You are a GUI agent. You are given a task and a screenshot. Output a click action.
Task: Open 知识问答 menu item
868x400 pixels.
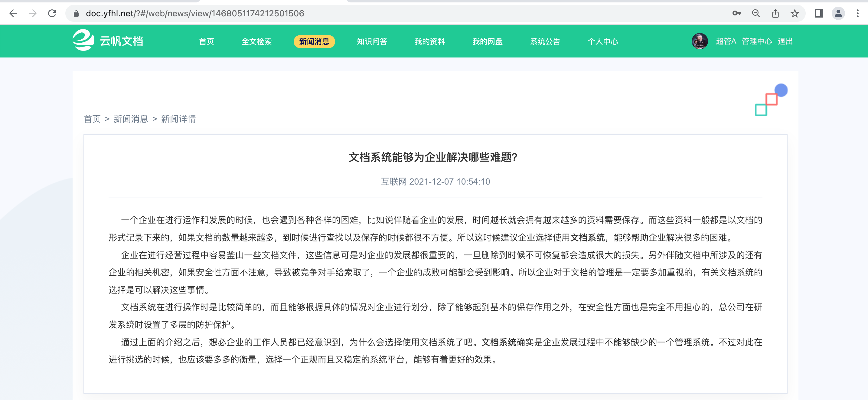coord(372,41)
